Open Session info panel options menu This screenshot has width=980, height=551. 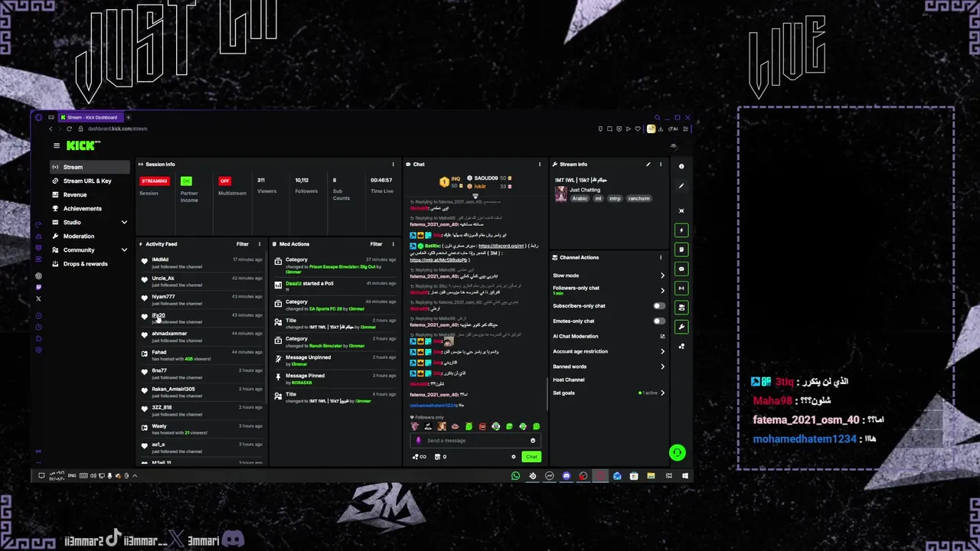click(393, 164)
